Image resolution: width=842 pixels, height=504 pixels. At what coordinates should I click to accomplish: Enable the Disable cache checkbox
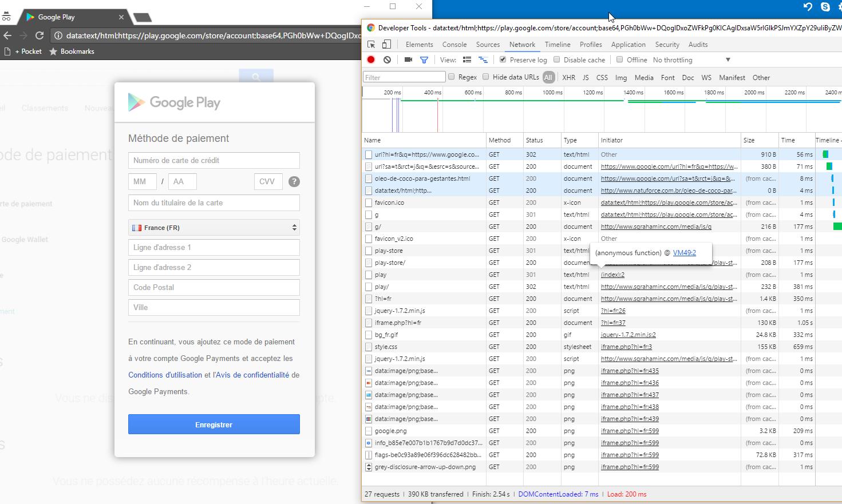[x=556, y=59]
